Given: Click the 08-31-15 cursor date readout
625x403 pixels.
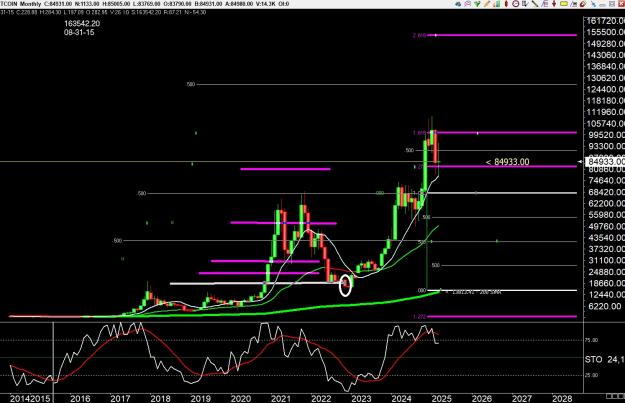Looking at the screenshot, I should [x=79, y=32].
